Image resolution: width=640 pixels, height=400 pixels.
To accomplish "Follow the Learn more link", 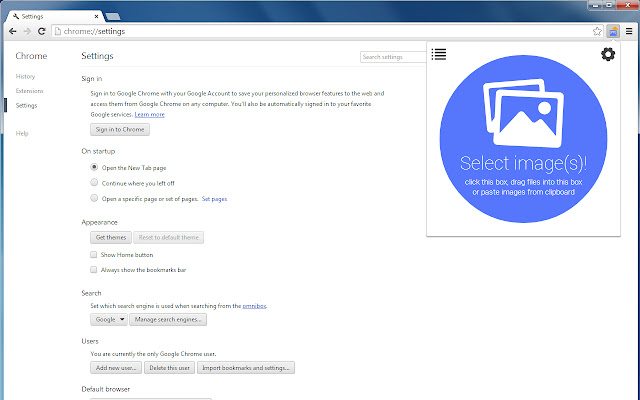I will click(149, 115).
